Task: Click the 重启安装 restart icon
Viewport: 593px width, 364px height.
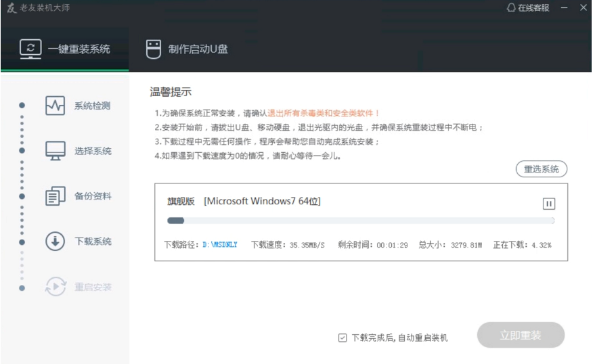Action: (56, 286)
